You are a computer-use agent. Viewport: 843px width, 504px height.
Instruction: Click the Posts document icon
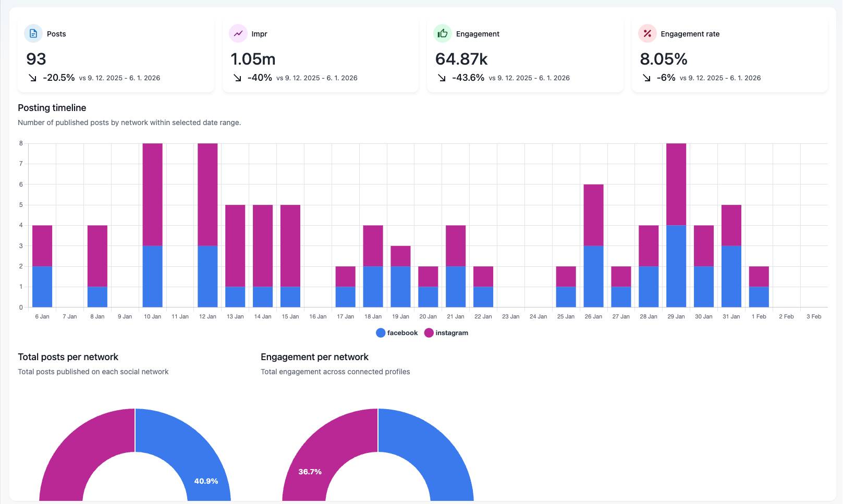pyautogui.click(x=33, y=33)
